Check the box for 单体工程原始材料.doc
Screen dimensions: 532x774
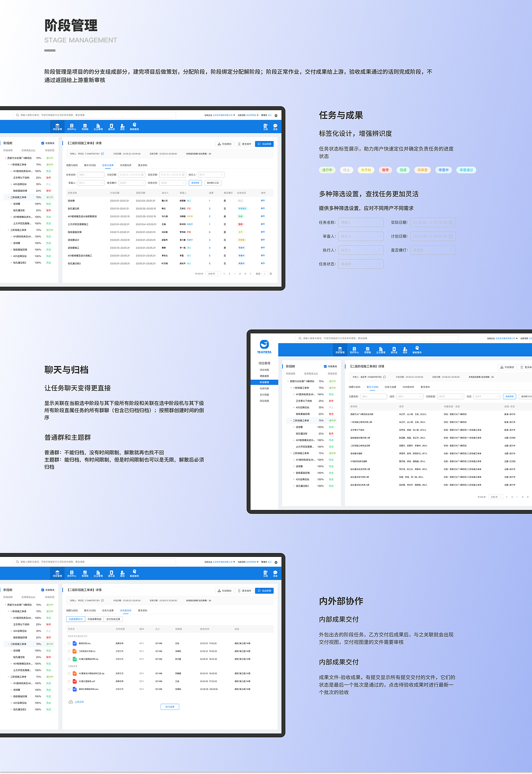point(69,689)
